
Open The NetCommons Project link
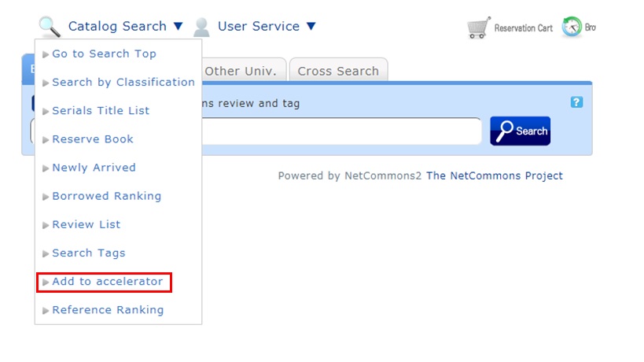tap(494, 175)
